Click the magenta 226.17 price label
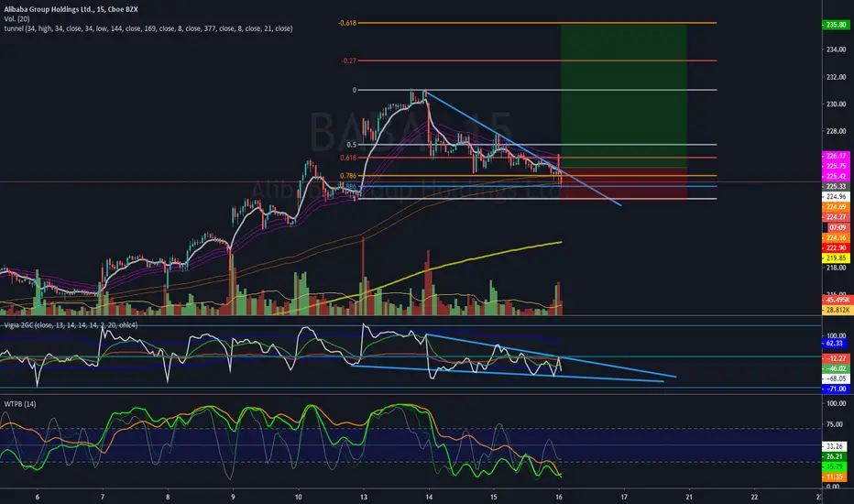 click(836, 156)
